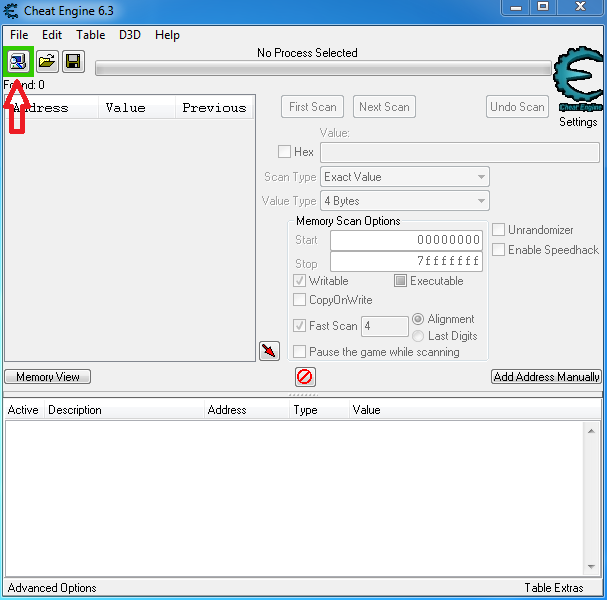Click the First Scan button

(x=312, y=106)
